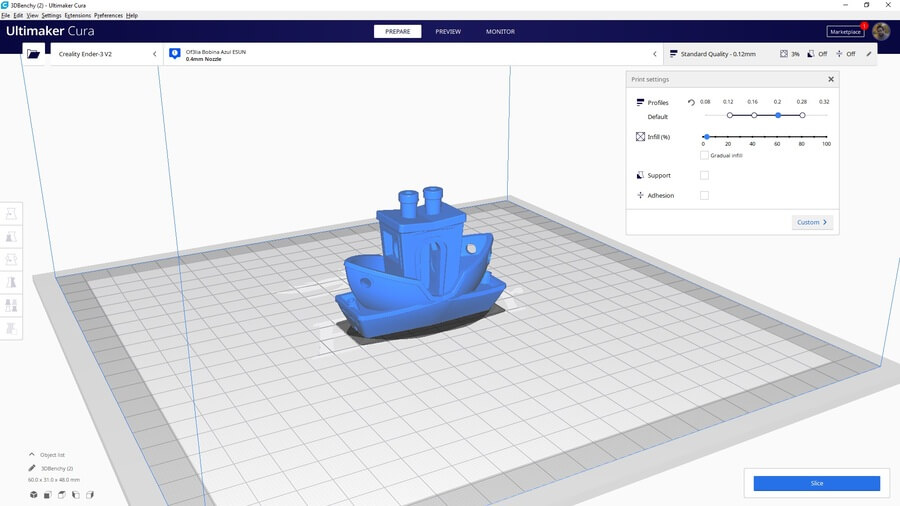Switch to right side view icon
Image resolution: width=900 pixels, height=506 pixels.
90,495
